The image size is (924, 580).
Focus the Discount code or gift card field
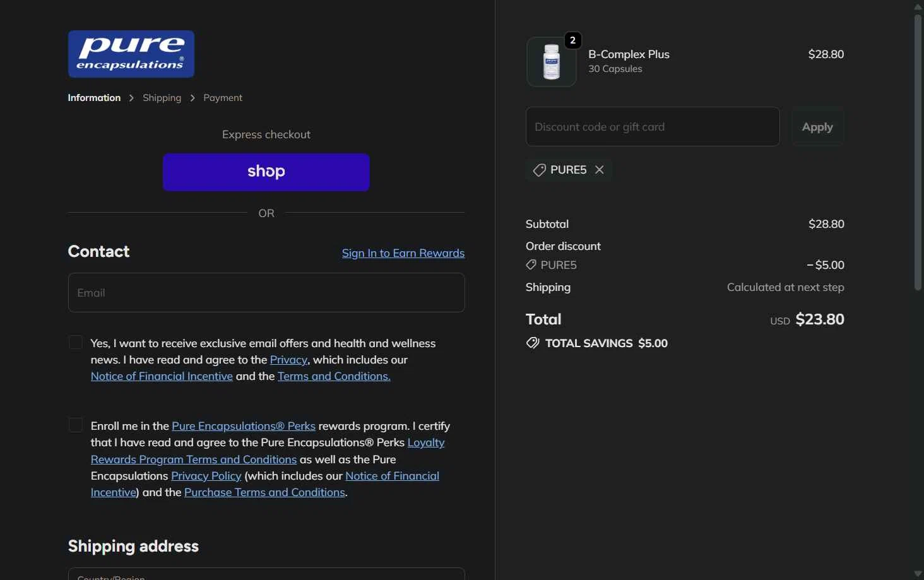click(x=653, y=127)
